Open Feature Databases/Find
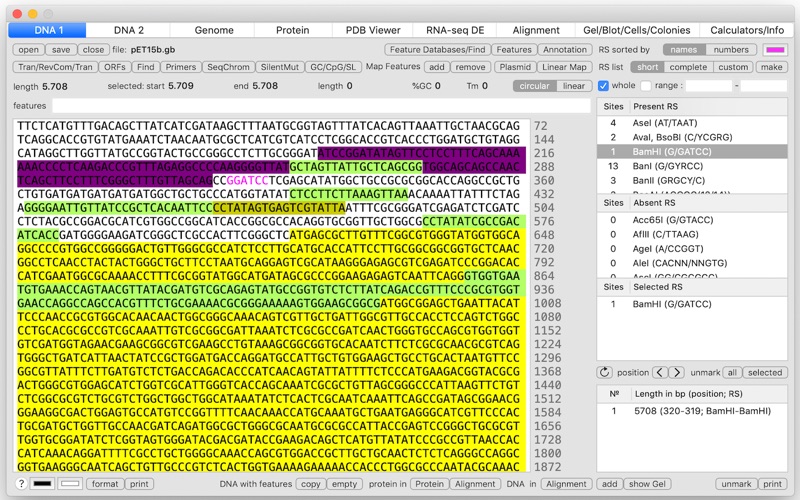 point(437,49)
